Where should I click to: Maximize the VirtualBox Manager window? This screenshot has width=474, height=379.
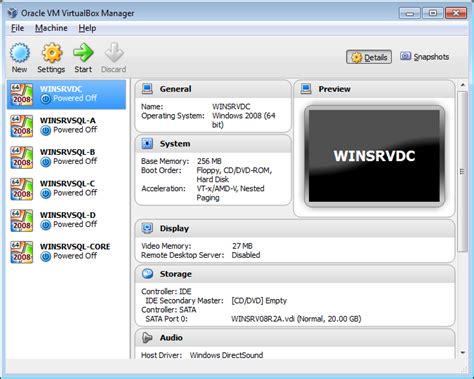coord(432,13)
